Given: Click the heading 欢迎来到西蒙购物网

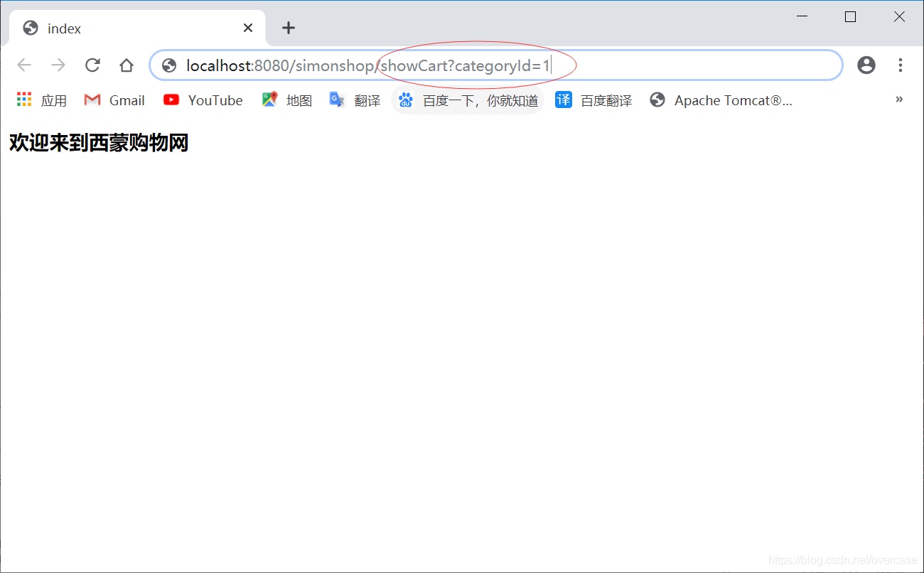Looking at the screenshot, I should pos(99,143).
